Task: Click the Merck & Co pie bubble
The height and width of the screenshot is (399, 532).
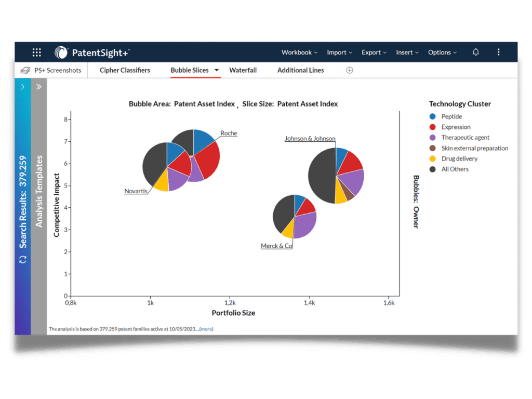Action: (x=295, y=216)
